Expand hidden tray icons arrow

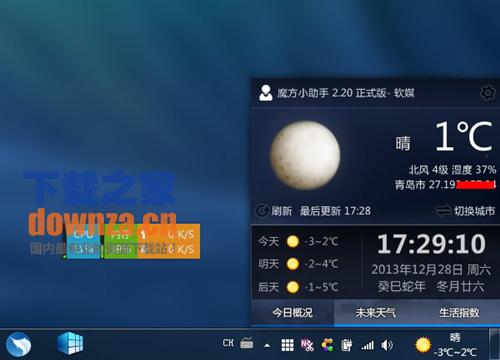click(267, 345)
